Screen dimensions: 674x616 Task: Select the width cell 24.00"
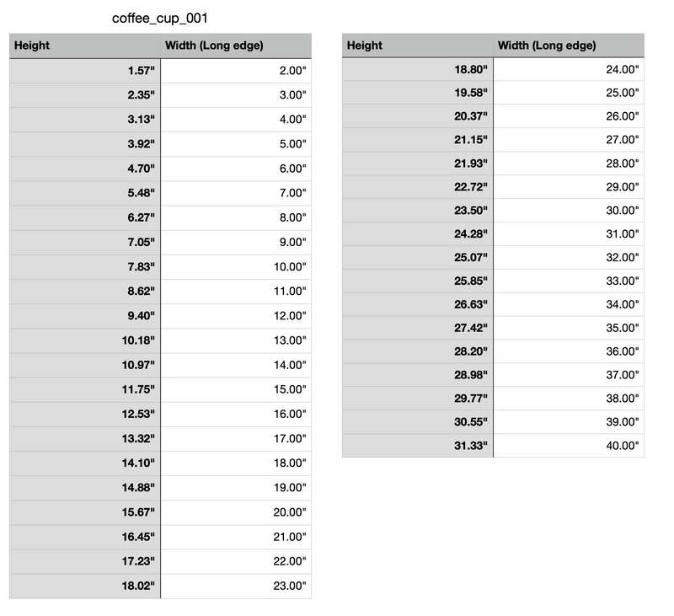(x=569, y=69)
